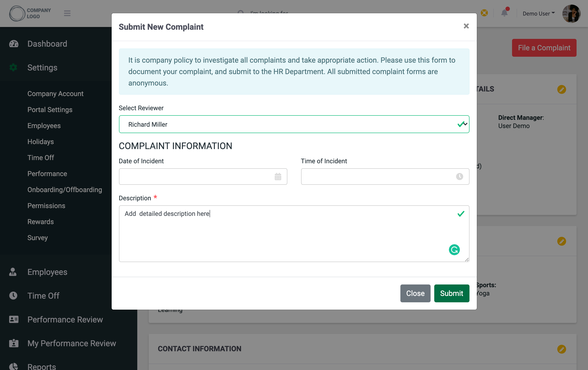This screenshot has height=370, width=588.
Task: Click the edit pencil on the Sports card
Action: 561,241
